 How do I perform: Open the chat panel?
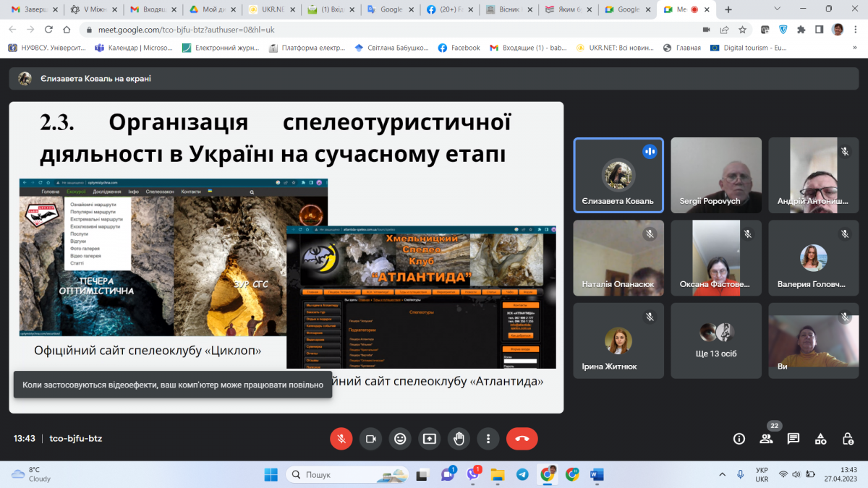[793, 438]
